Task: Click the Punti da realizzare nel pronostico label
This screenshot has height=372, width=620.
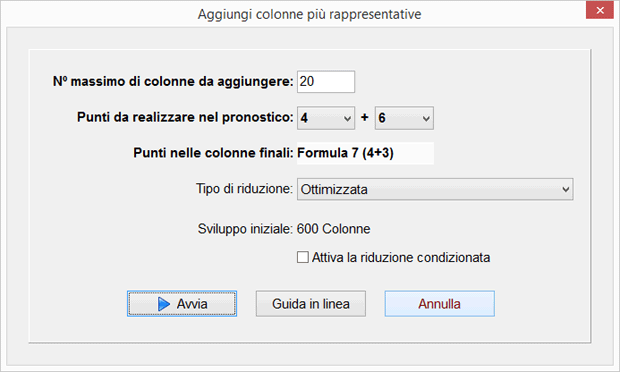Action: [x=185, y=117]
